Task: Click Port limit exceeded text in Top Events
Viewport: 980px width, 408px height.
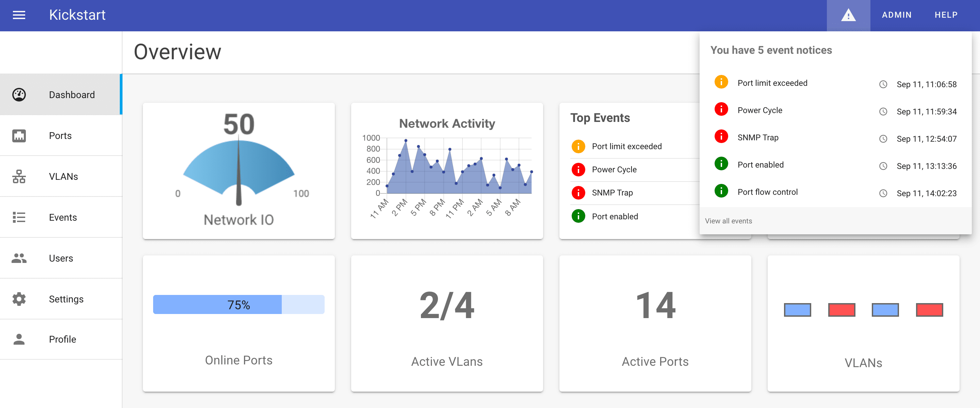Action: [626, 146]
